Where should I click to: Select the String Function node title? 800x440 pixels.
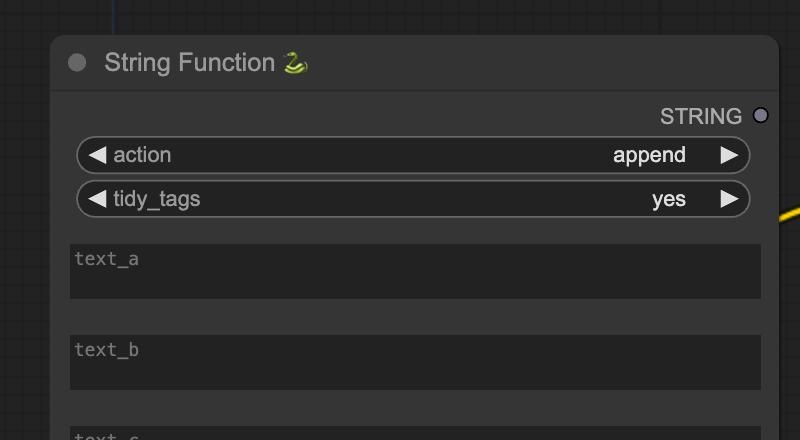189,63
